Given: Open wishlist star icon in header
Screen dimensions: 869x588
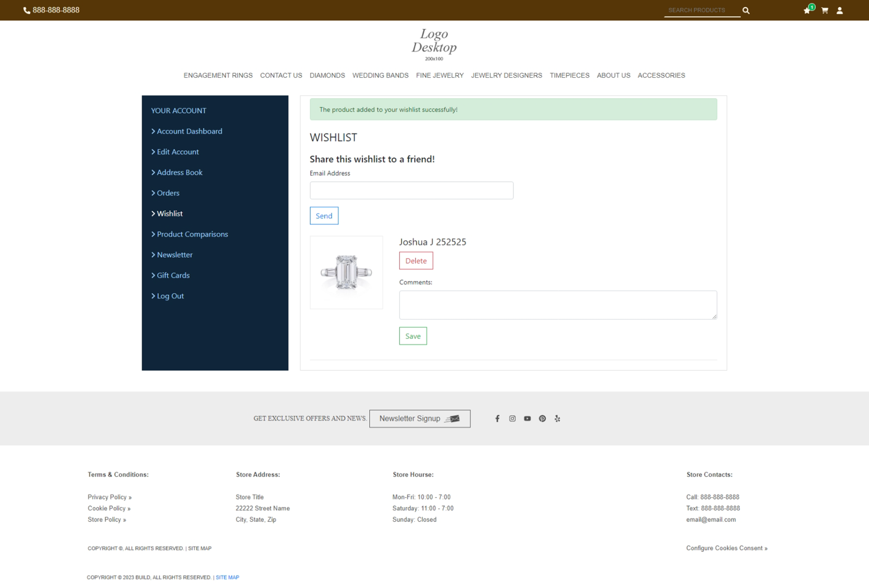Looking at the screenshot, I should (807, 10).
